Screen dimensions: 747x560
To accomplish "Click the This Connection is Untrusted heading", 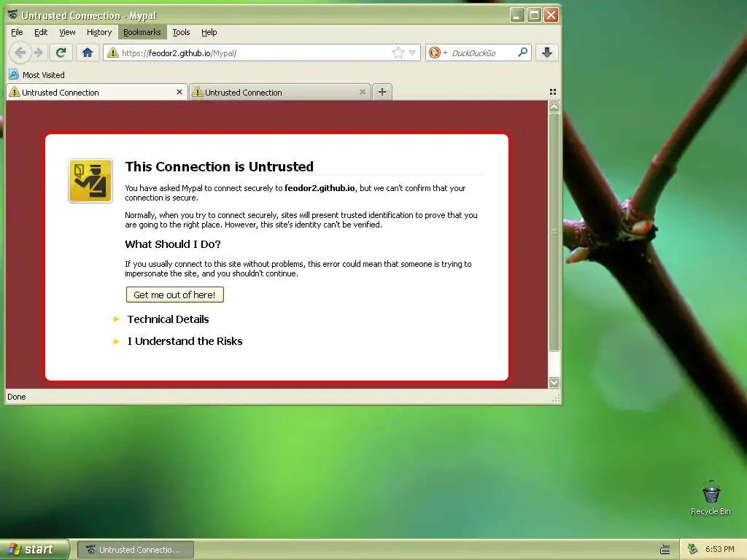I will (x=219, y=166).
